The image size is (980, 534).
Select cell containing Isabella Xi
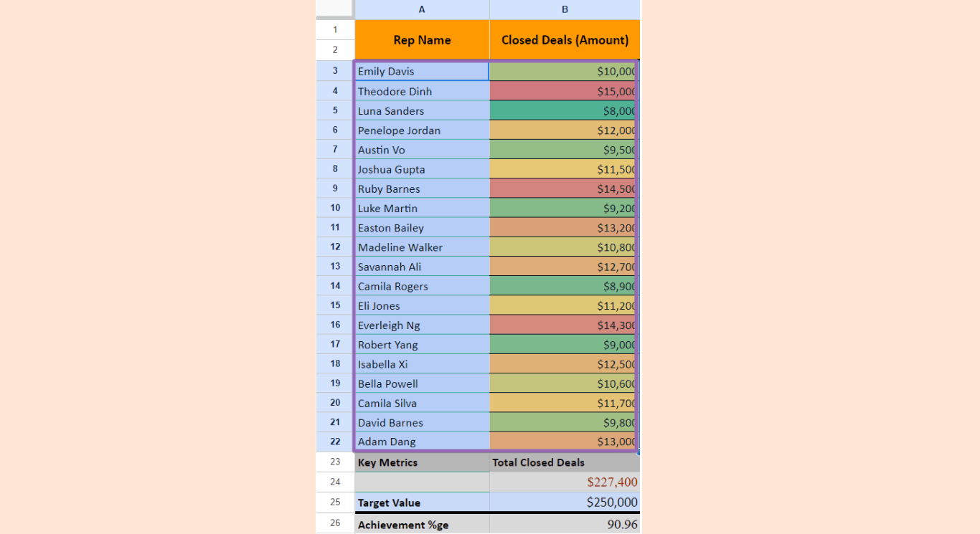tap(422, 364)
